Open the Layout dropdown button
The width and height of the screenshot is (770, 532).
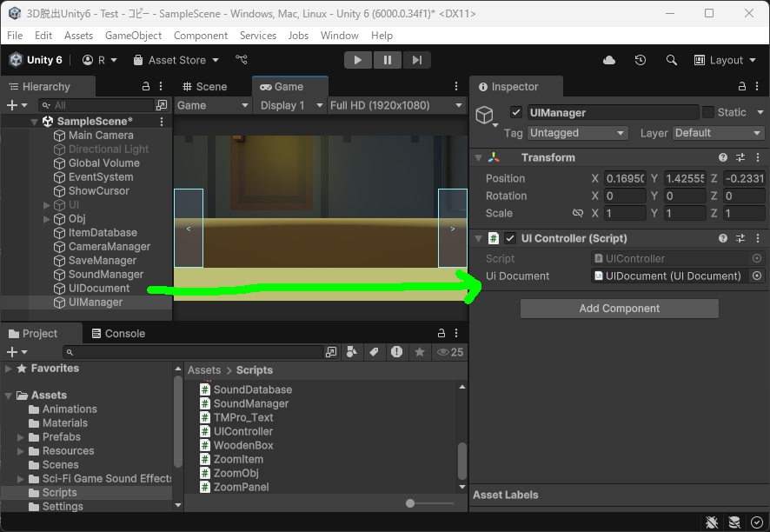tap(725, 60)
